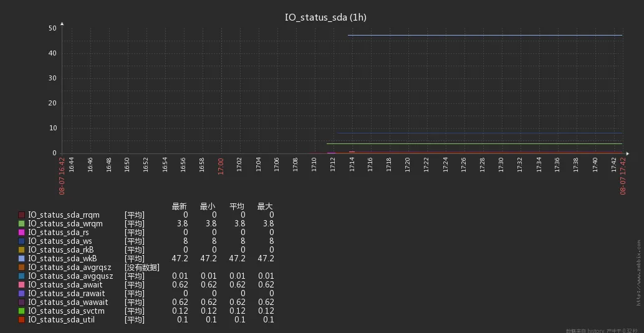Click the dark blue ws line at value 8
This screenshot has width=644, height=333.
[x=479, y=133]
